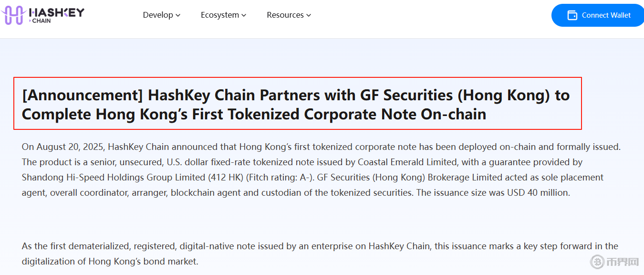This screenshot has width=644, height=275.
Task: Open the Ecosystem menu label
Action: click(220, 15)
